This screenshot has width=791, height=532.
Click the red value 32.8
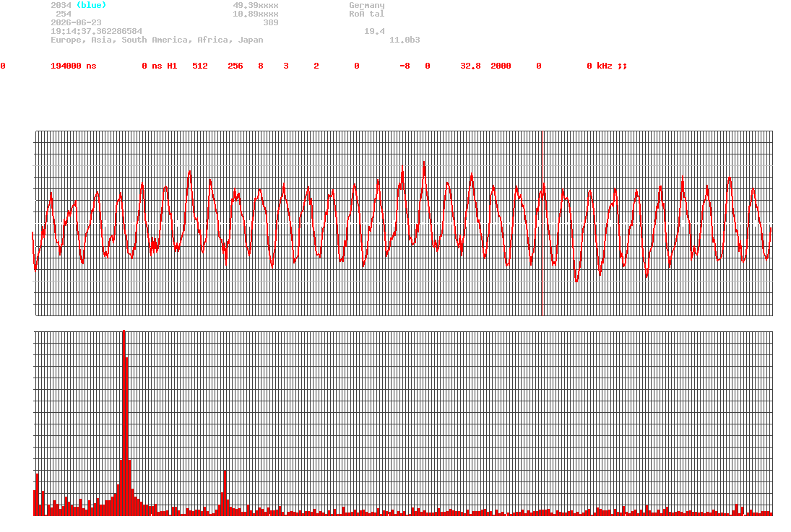[470, 66]
